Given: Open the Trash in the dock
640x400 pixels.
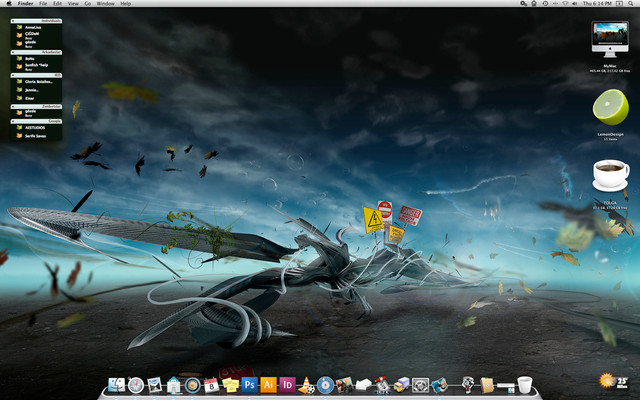Looking at the screenshot, I should click(524, 385).
